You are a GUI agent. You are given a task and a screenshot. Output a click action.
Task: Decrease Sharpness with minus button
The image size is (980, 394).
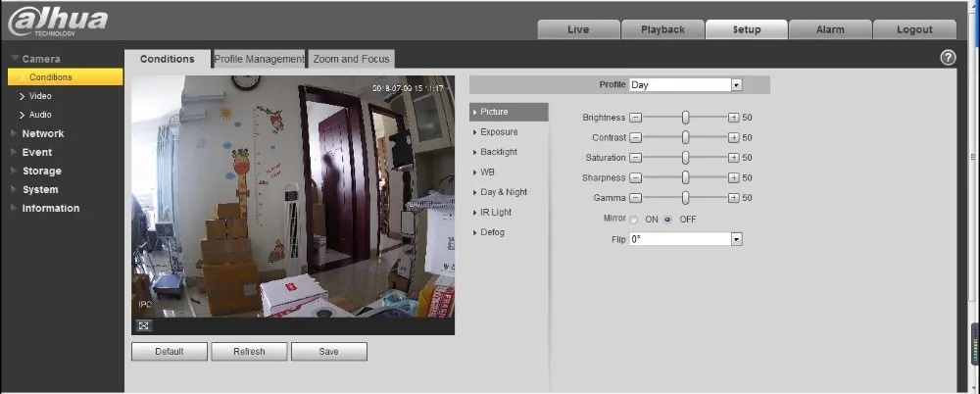[x=636, y=177]
